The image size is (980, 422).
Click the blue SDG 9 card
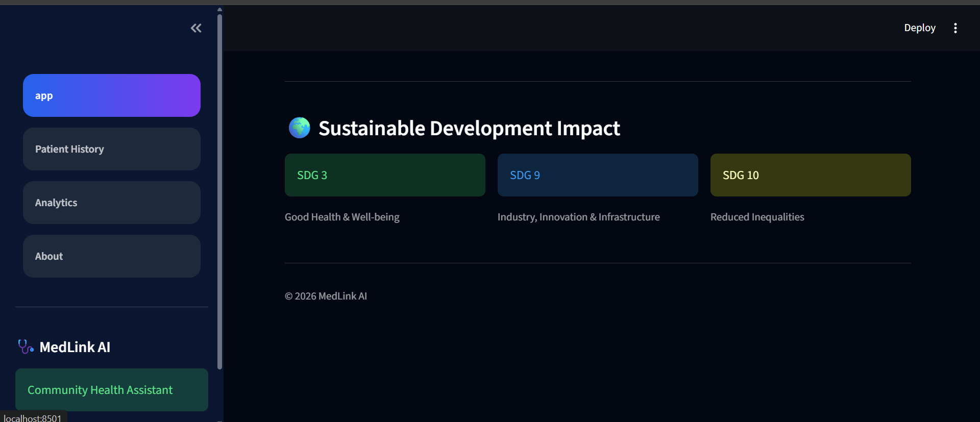click(598, 175)
